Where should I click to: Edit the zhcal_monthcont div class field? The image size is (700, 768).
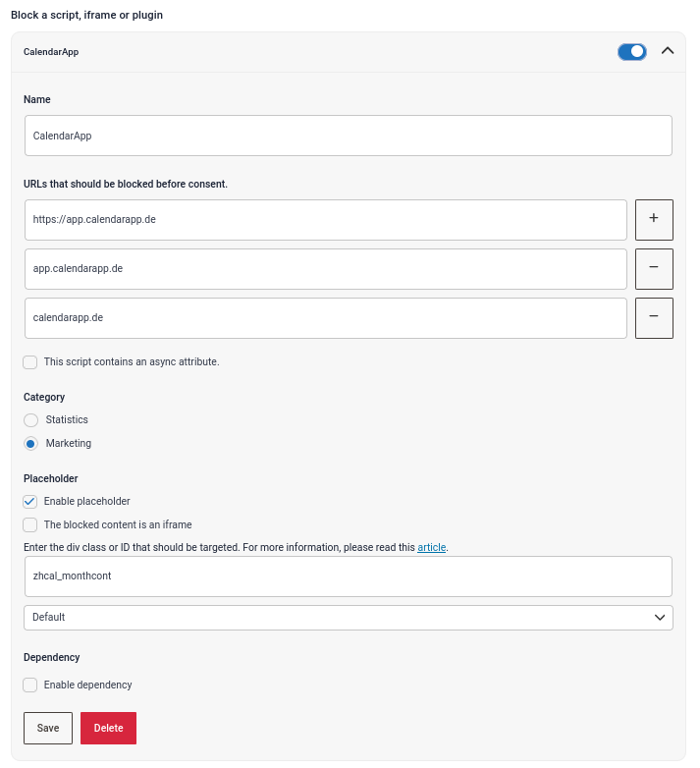[349, 576]
